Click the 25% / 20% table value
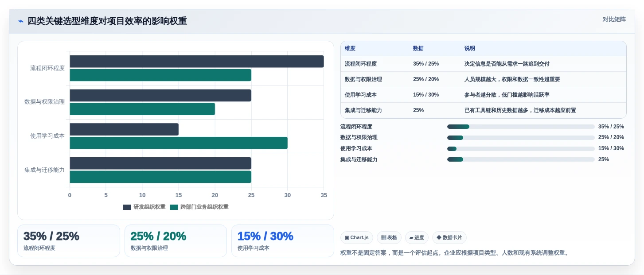This screenshot has width=644, height=275. tap(426, 79)
